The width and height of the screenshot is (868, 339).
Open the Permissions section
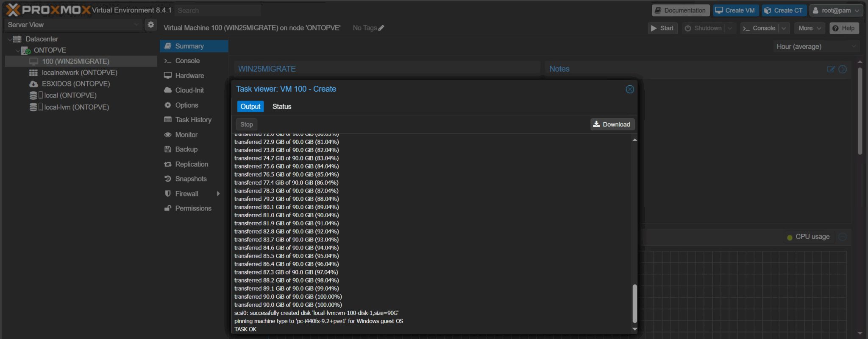[194, 208]
